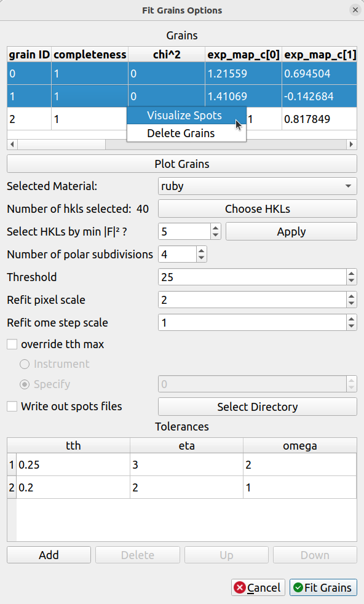Click the Plot Grains button

click(182, 164)
